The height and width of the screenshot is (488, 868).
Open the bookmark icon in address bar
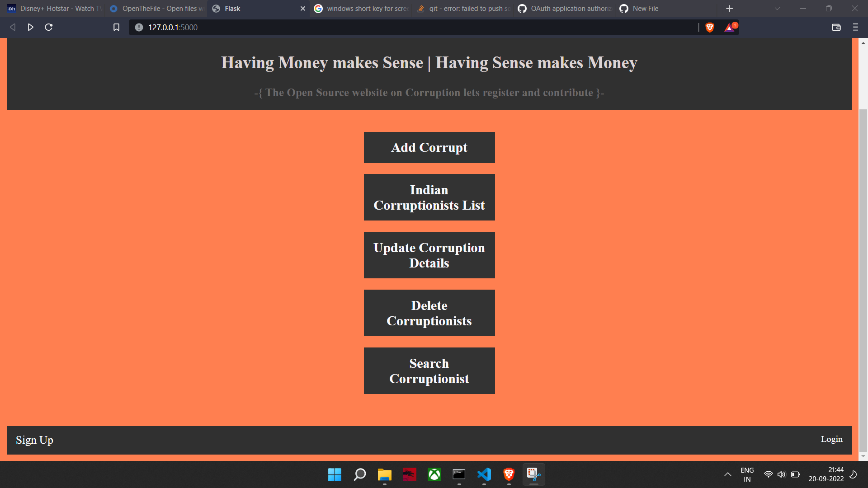[x=116, y=27]
